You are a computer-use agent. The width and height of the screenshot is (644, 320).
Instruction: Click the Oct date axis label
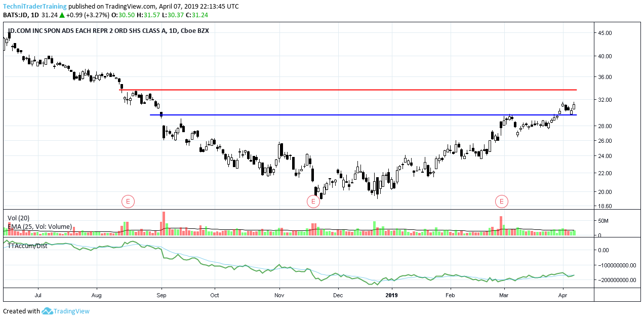click(x=215, y=294)
